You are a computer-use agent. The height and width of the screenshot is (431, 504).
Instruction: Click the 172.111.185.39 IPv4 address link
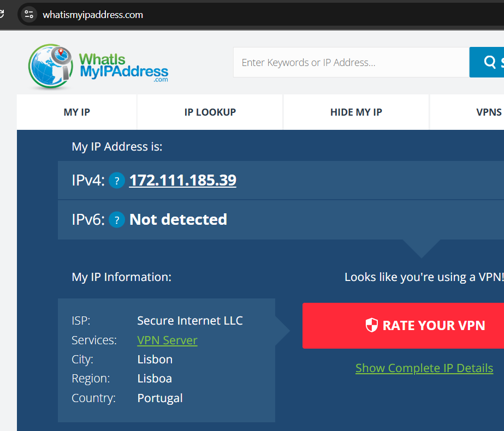(x=182, y=180)
